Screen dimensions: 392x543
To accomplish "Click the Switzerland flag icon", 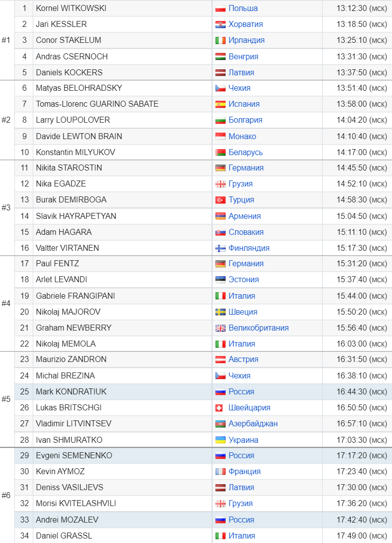I will [x=219, y=408].
